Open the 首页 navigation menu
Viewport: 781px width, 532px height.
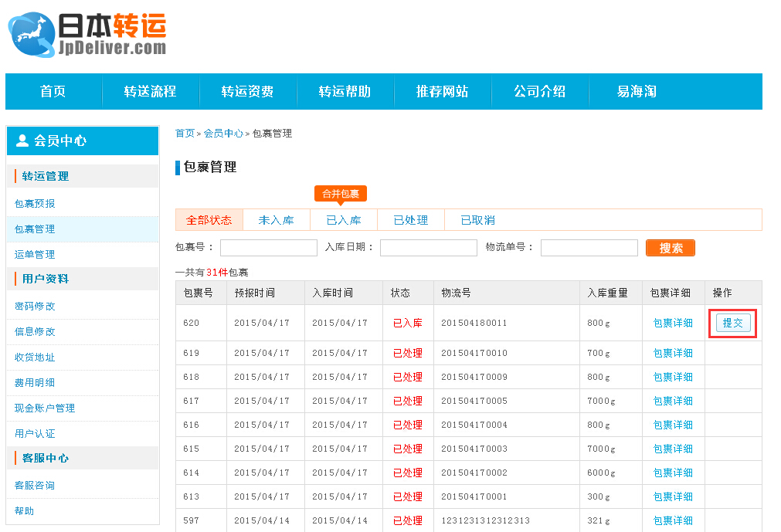pos(52,91)
